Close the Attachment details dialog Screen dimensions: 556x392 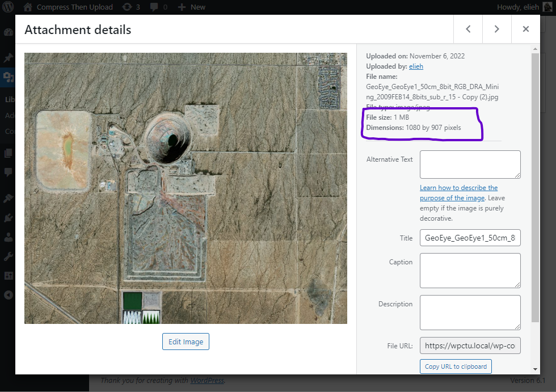[x=526, y=29]
